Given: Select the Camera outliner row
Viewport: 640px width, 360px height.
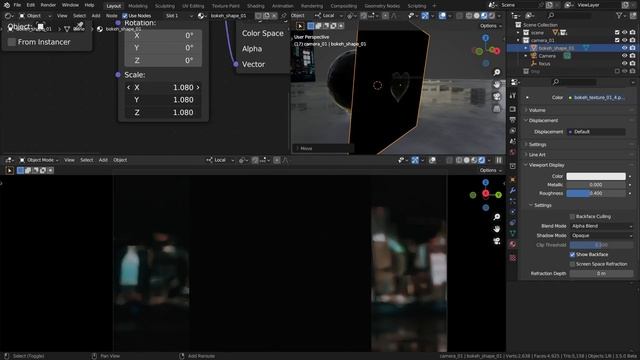Looking at the screenshot, I should click(x=571, y=56).
